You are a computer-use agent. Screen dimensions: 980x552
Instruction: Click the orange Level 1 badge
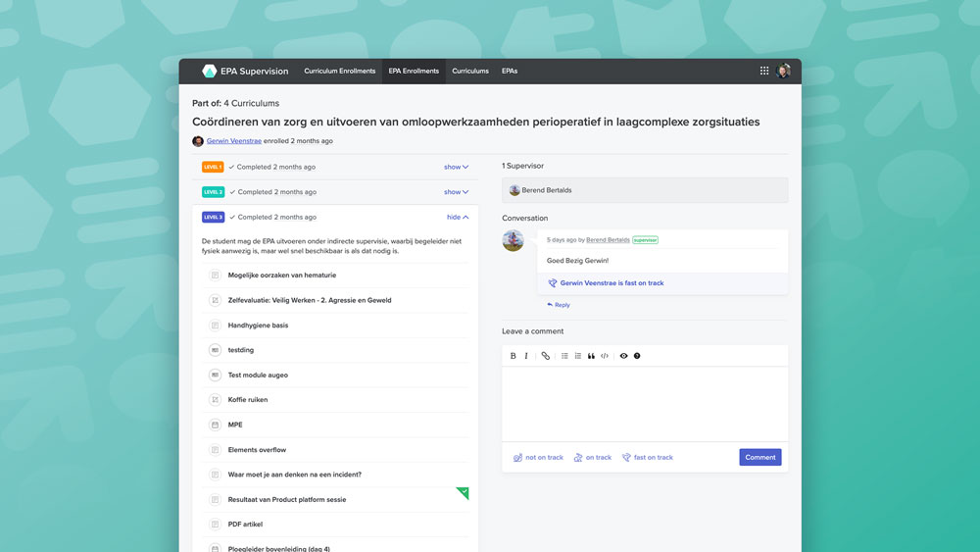[x=213, y=167]
